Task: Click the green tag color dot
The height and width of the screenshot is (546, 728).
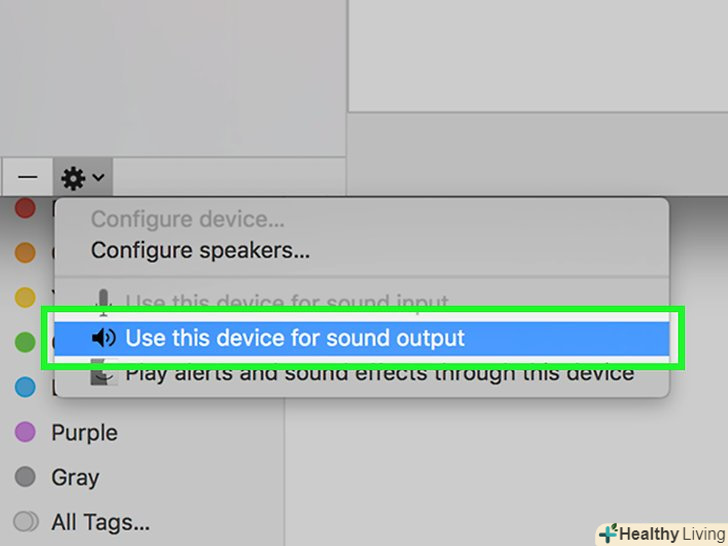Action: point(26,342)
